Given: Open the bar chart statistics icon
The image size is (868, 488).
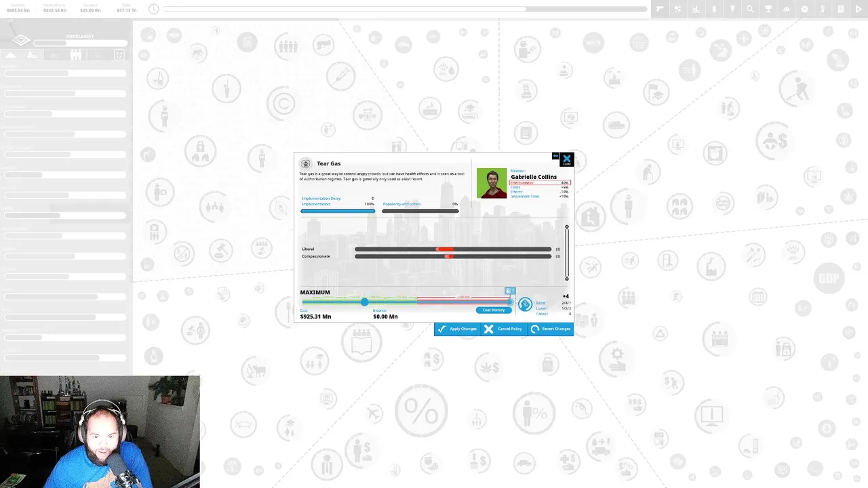Looking at the screenshot, I should (x=696, y=9).
